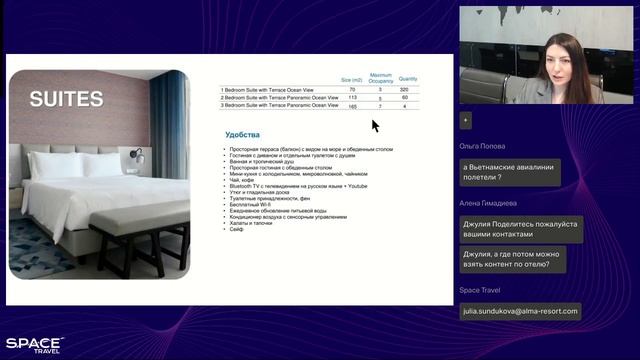
Task: Select the Space Travel chat sender name
Action: [480, 290]
